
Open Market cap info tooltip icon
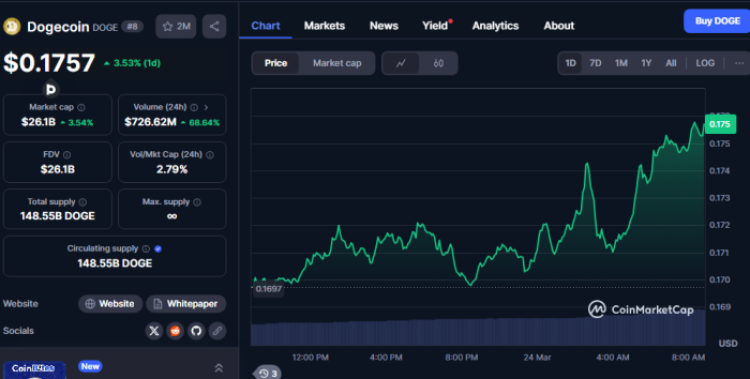[81, 107]
